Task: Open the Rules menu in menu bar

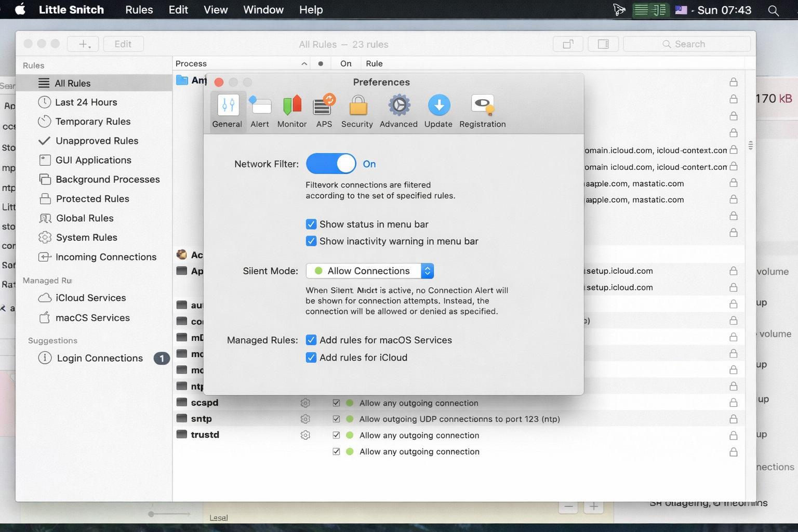Action: (139, 10)
